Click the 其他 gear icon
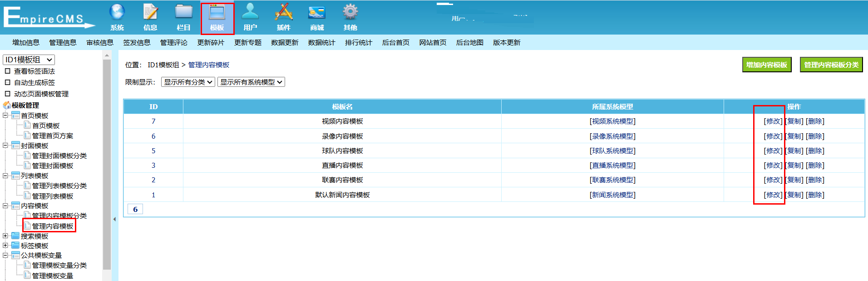Image resolution: width=868 pixels, height=281 pixels. coord(350,12)
